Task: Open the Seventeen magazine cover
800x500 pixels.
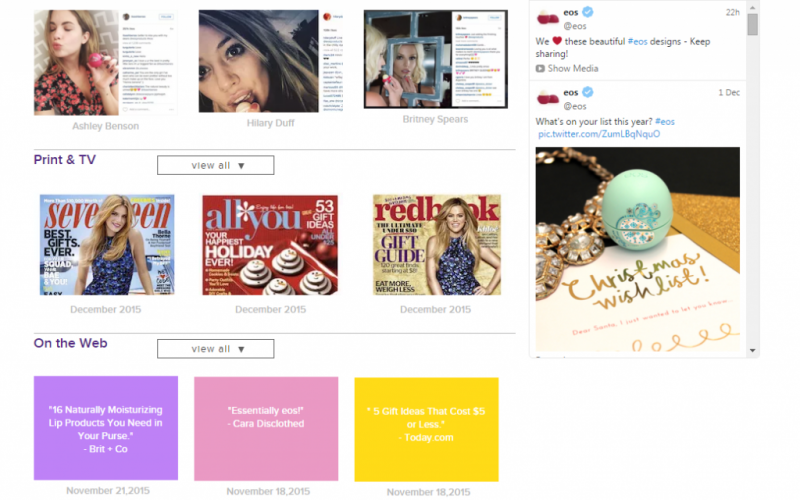Action: point(107,244)
